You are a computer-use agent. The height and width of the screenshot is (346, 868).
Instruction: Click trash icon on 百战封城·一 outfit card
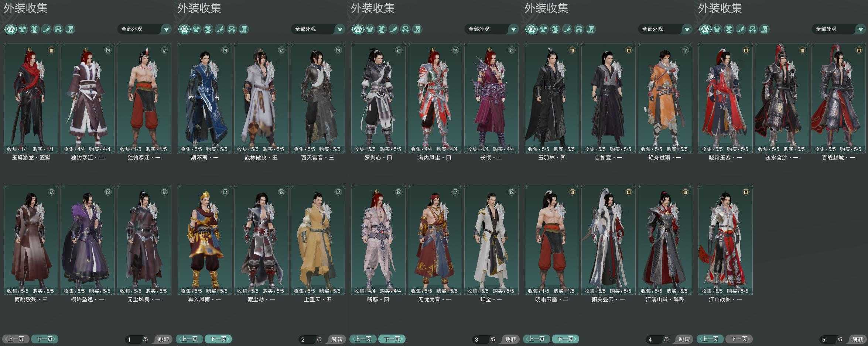859,50
